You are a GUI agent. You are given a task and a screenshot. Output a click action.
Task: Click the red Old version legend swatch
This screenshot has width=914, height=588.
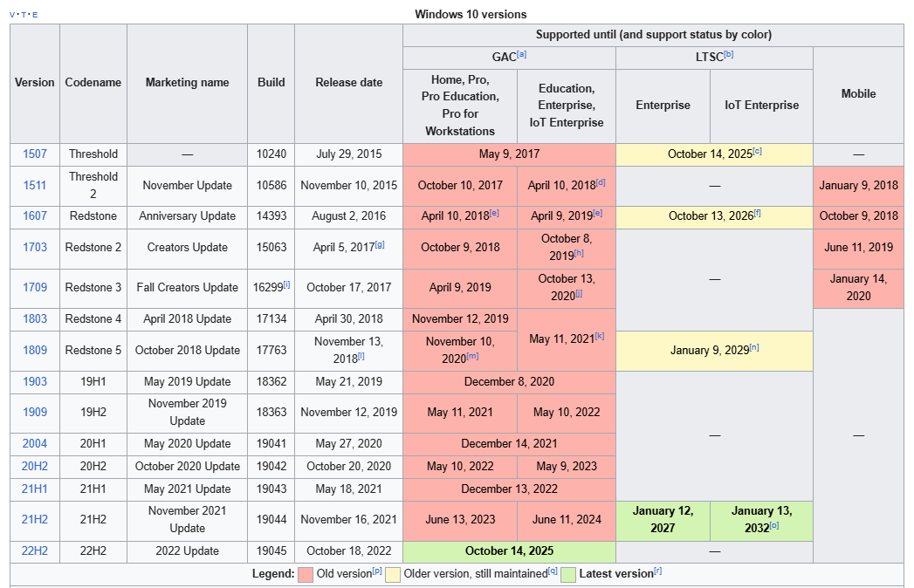point(306,575)
